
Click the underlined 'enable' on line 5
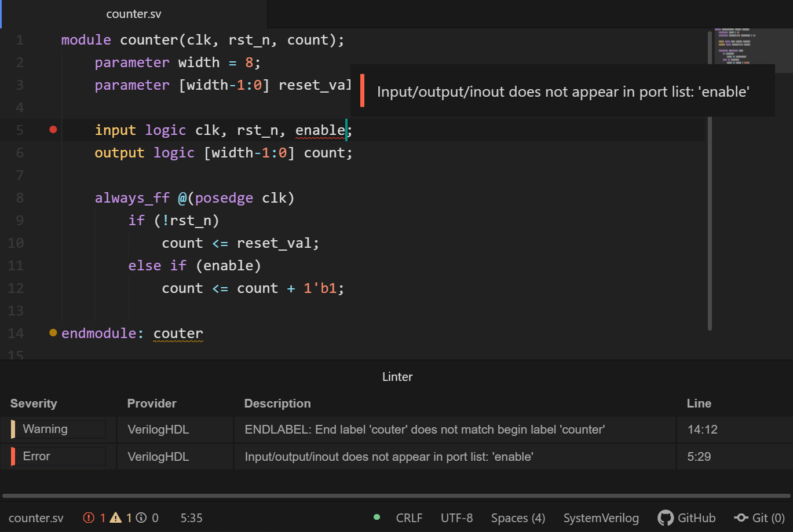tap(320, 130)
